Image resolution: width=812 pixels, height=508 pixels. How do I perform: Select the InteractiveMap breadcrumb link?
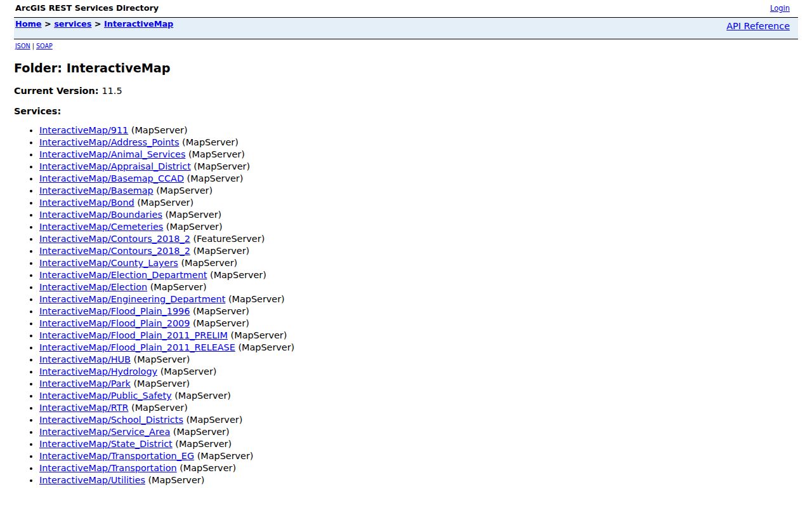[x=138, y=24]
